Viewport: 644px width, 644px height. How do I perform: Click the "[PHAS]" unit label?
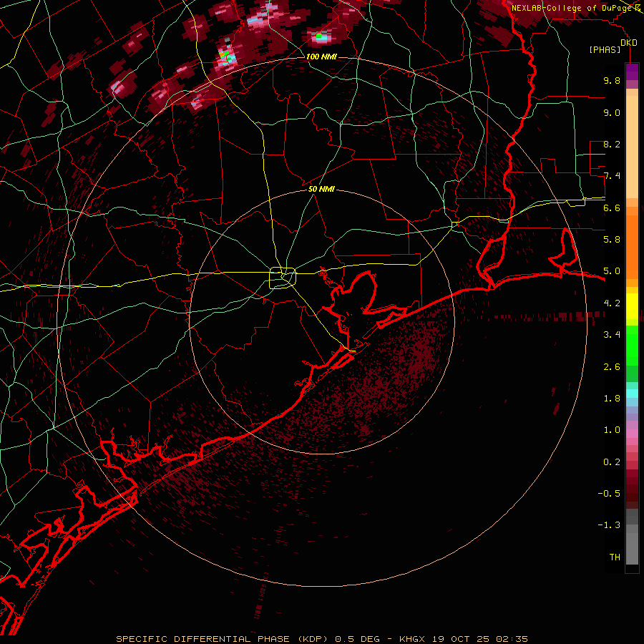click(605, 49)
